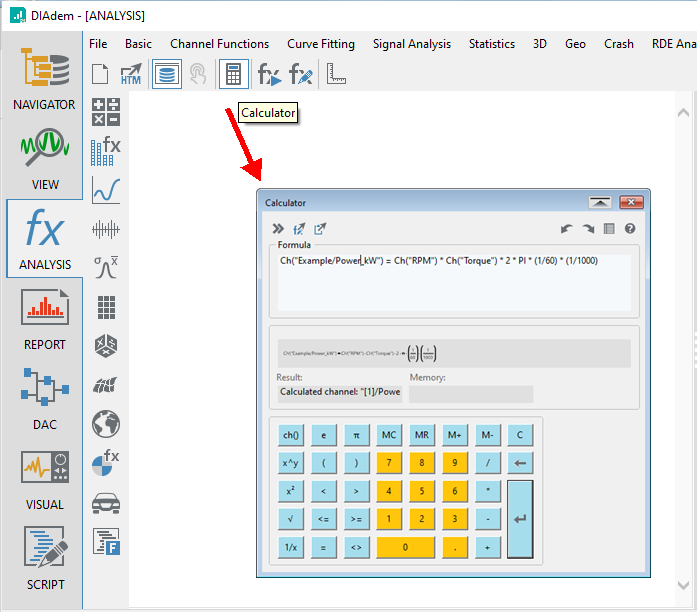Open the Calculator tool in toolbar
Image resolution: width=697 pixels, height=612 pixels.
pos(233,75)
